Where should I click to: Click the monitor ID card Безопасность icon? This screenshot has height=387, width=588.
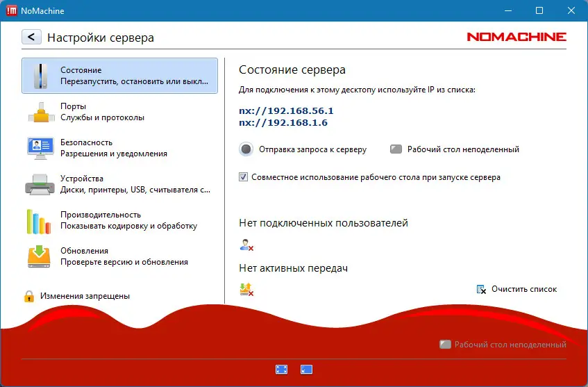point(40,148)
